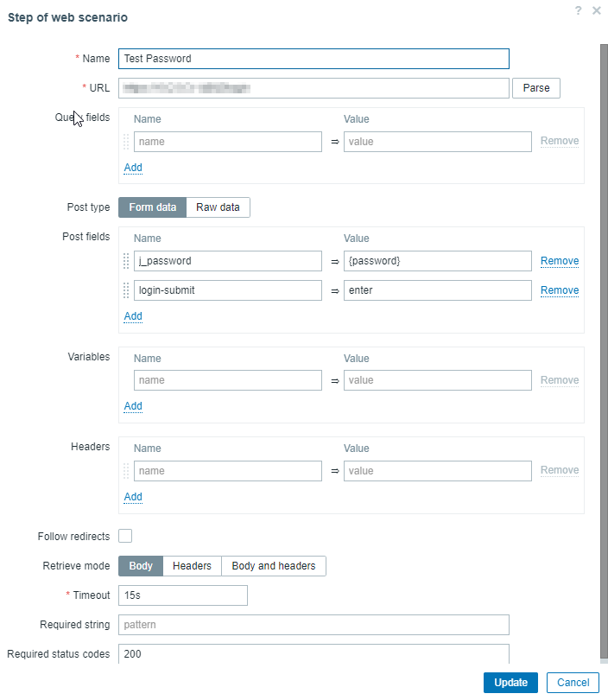Image resolution: width=608 pixels, height=700 pixels.
Task: Choose Headers retrieve mode
Action: click(192, 566)
